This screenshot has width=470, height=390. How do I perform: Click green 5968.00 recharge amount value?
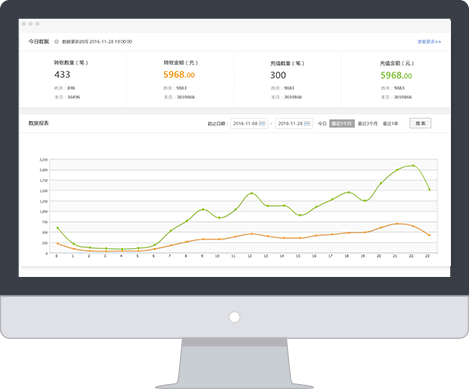[396, 75]
